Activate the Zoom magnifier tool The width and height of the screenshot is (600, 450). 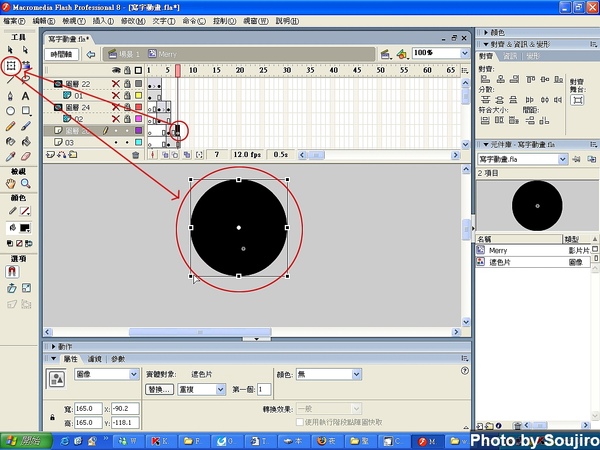(26, 184)
